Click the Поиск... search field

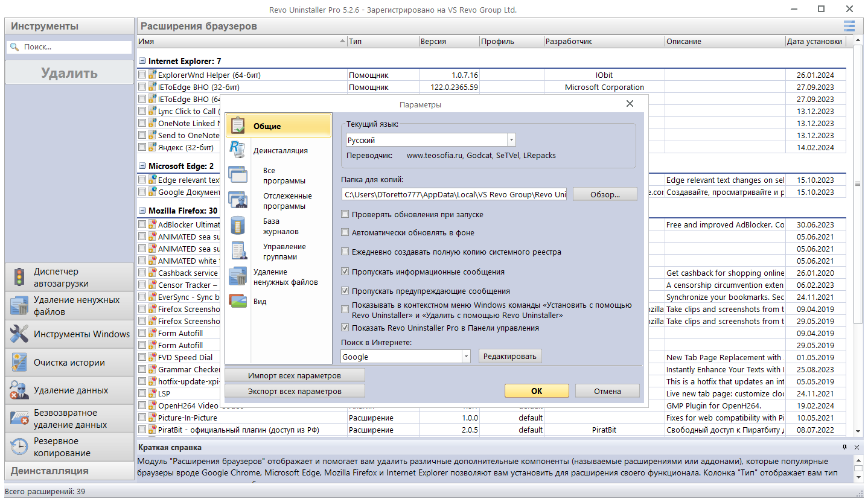[x=69, y=46]
